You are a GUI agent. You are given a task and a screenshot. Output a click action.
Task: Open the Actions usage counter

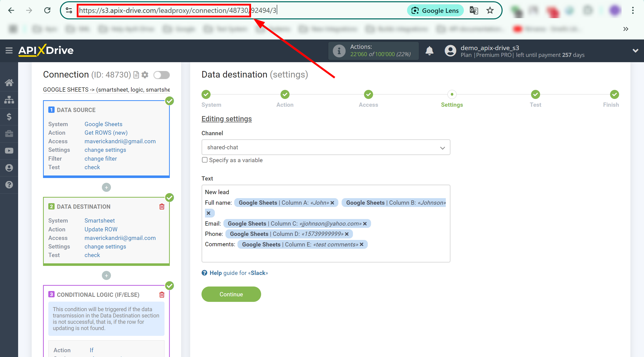374,51
